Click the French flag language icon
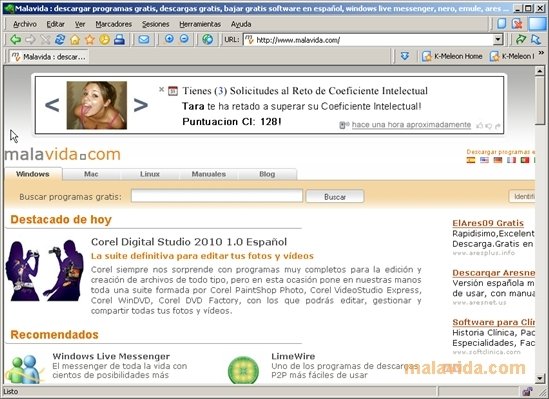 [x=511, y=160]
